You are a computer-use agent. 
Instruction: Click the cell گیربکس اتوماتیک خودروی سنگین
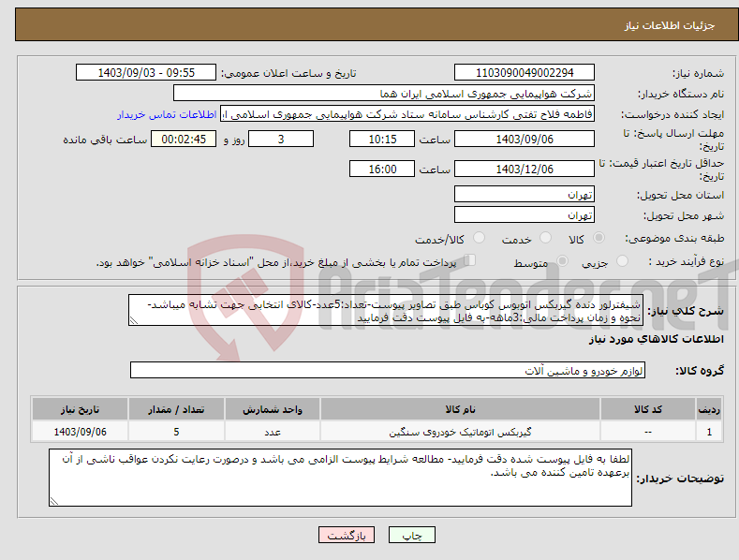click(x=460, y=432)
